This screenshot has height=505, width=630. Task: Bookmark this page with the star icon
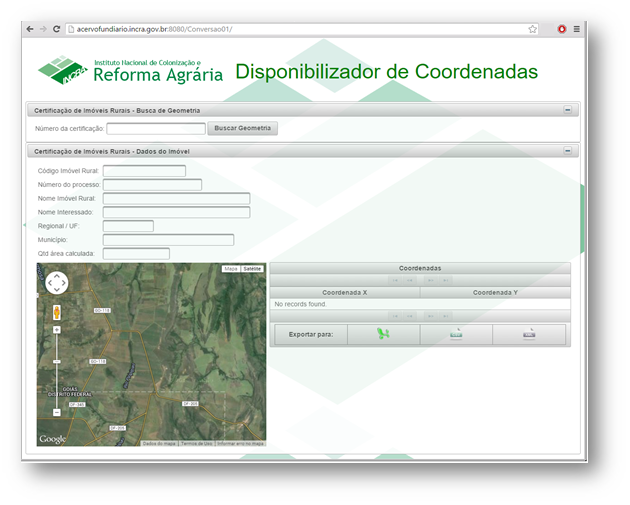point(533,29)
